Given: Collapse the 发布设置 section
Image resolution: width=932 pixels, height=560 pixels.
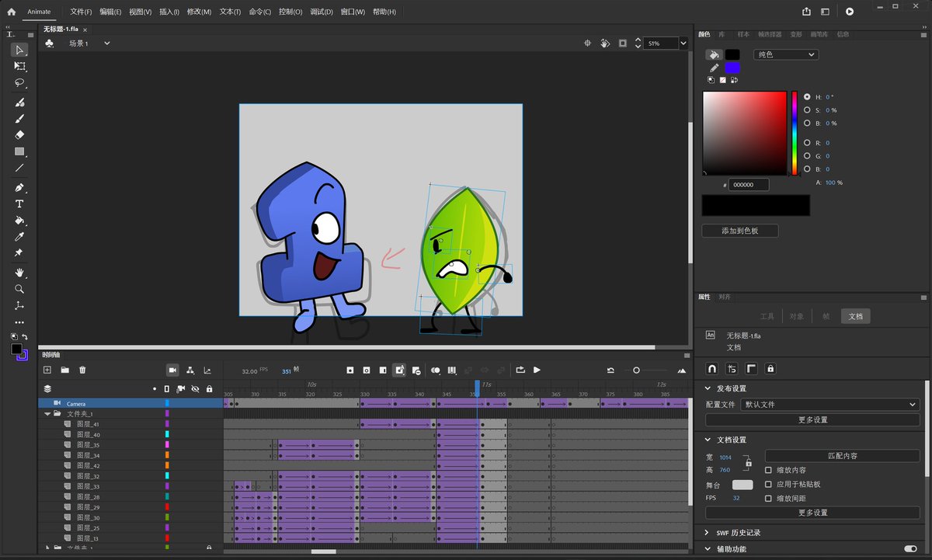Looking at the screenshot, I should 708,388.
